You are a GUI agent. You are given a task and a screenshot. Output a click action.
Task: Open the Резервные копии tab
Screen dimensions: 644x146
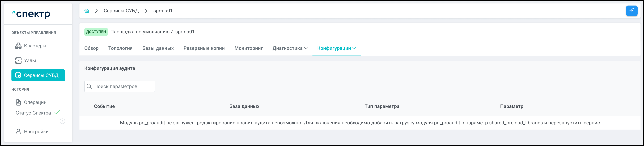coord(204,48)
